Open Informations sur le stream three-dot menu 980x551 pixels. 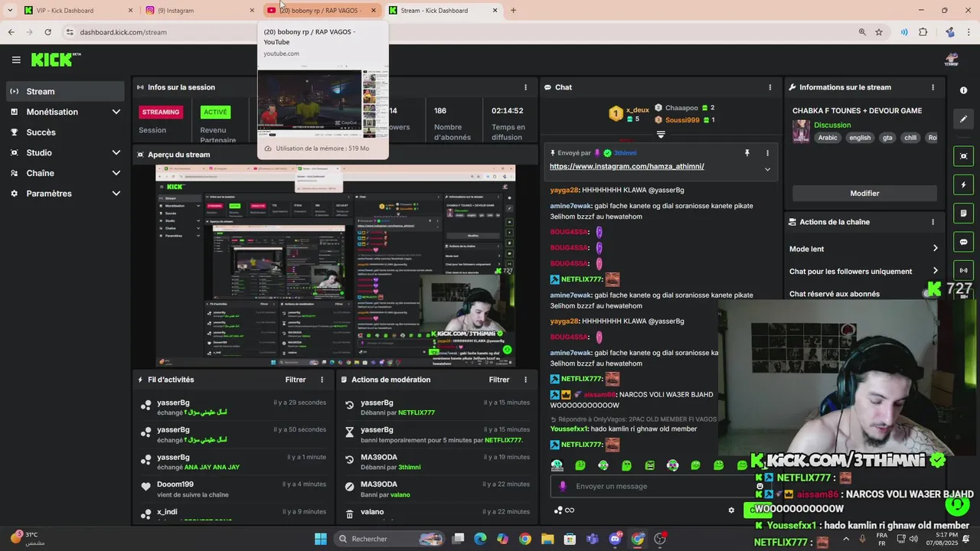(x=933, y=87)
